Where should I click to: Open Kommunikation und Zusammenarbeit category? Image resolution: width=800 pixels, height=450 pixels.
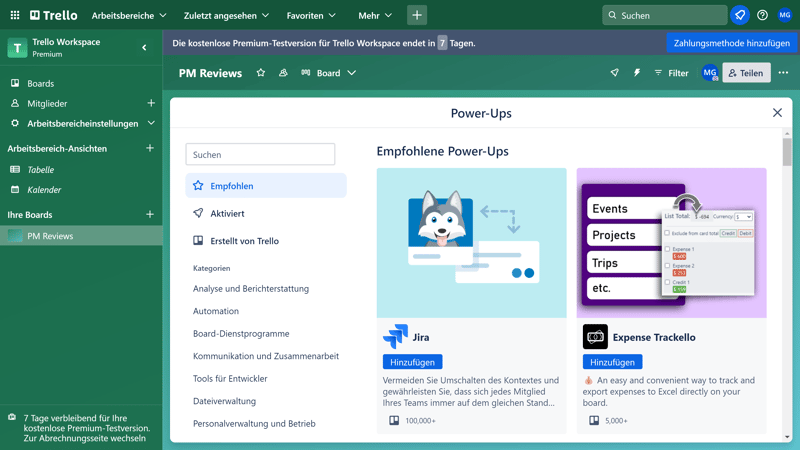pos(266,356)
